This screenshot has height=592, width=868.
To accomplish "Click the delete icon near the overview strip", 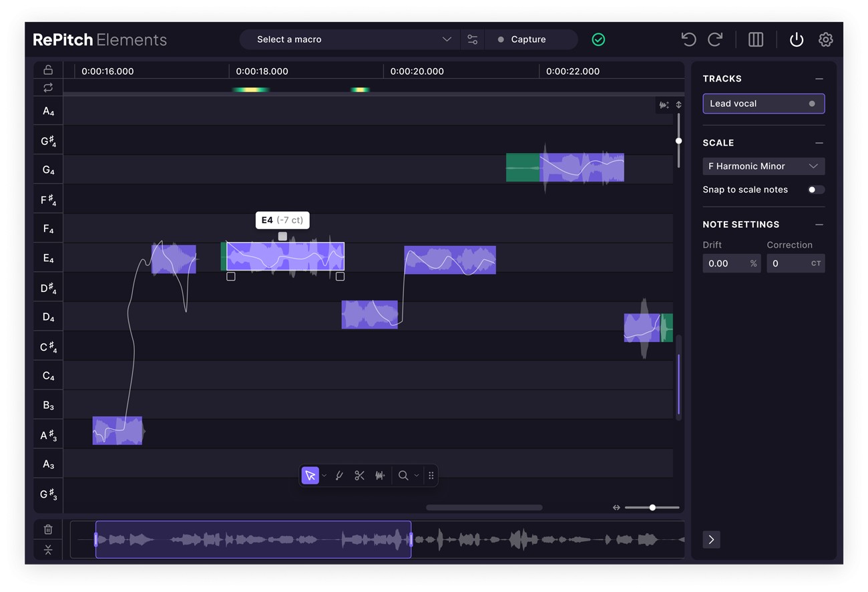I will (47, 529).
